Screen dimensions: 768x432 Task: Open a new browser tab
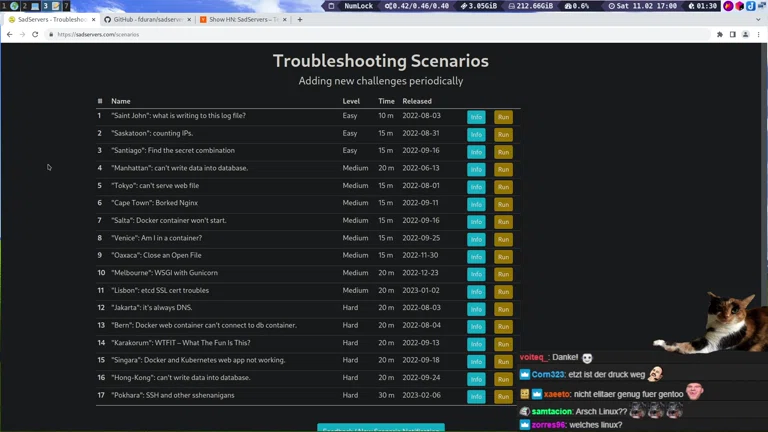[x=300, y=20]
